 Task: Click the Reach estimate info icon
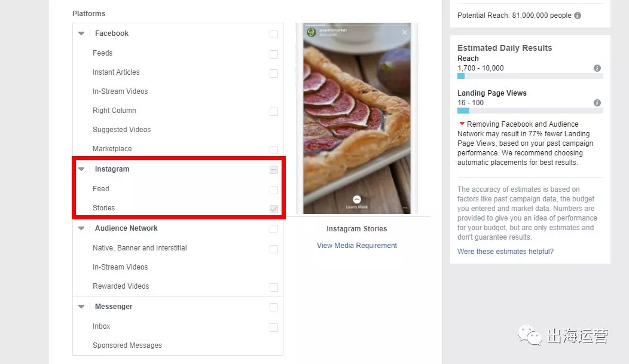tap(597, 68)
